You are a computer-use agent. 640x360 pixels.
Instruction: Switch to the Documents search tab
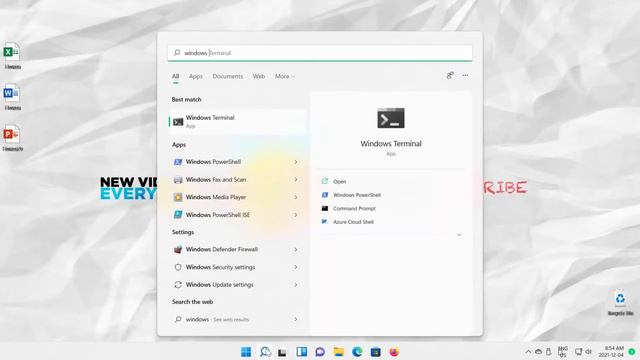coord(227,76)
